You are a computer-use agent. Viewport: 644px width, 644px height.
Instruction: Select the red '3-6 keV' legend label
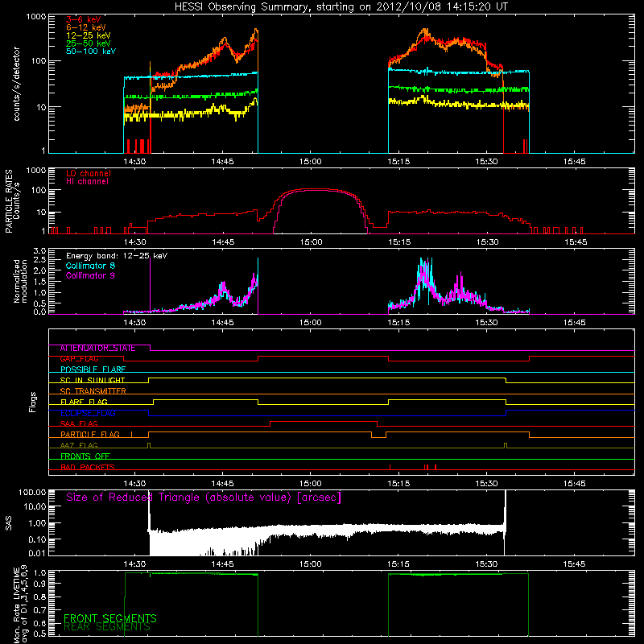[84, 19]
